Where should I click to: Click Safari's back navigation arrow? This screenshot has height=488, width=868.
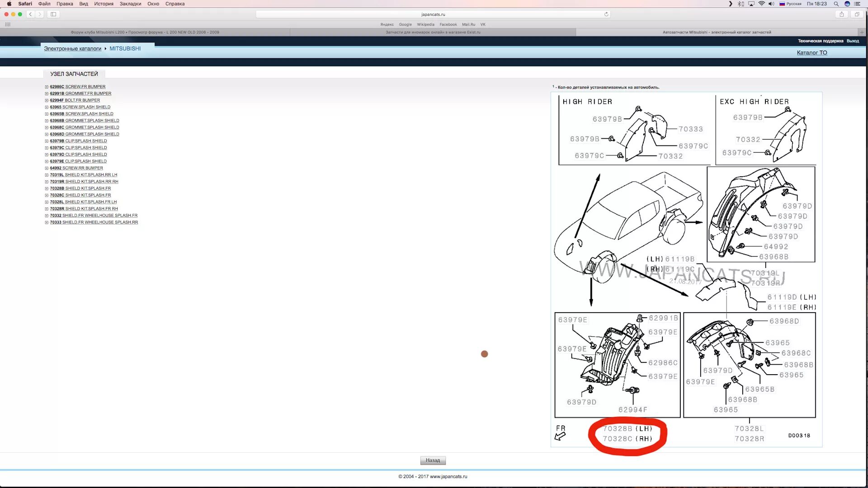pos(30,14)
